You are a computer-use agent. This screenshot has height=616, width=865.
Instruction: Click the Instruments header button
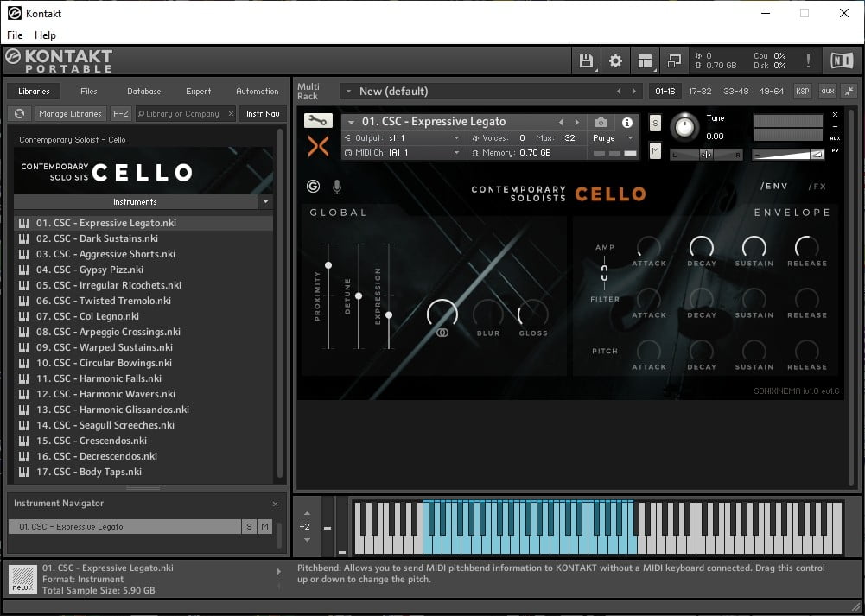point(136,202)
